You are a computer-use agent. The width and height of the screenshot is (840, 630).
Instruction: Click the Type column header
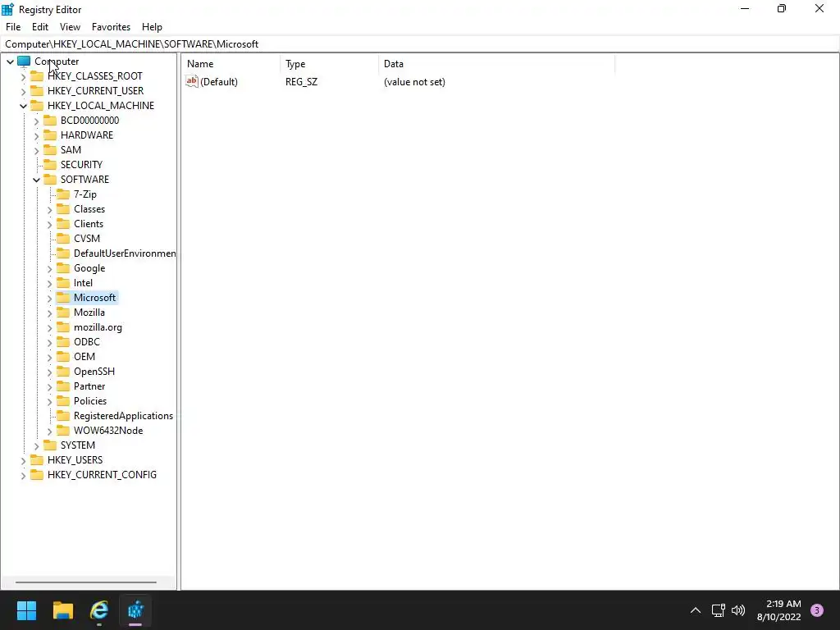point(330,64)
